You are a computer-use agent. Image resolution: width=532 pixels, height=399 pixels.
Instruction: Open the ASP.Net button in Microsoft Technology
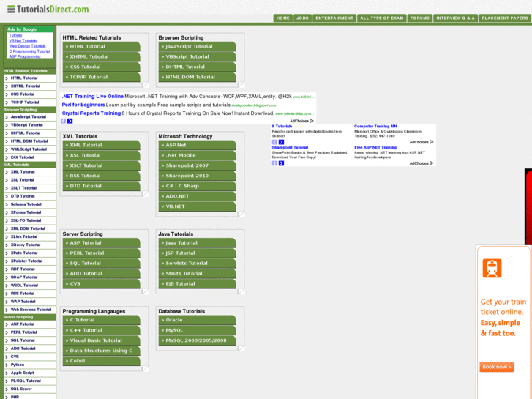197,146
